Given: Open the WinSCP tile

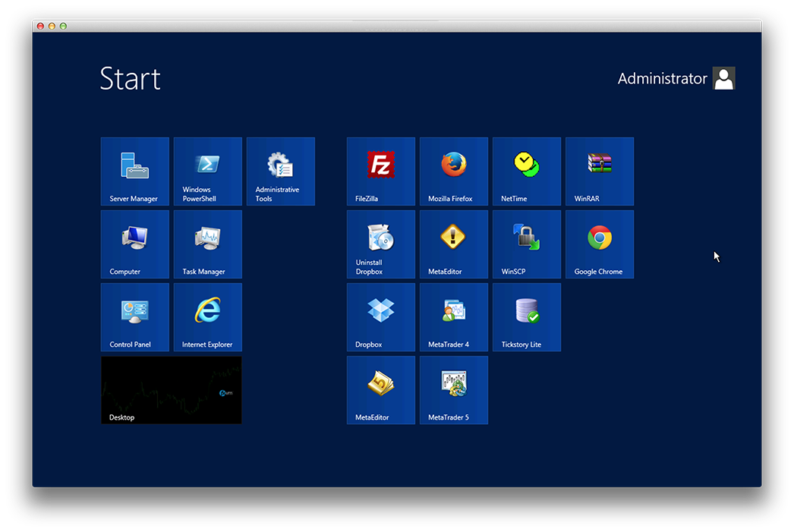Looking at the screenshot, I should tap(527, 244).
